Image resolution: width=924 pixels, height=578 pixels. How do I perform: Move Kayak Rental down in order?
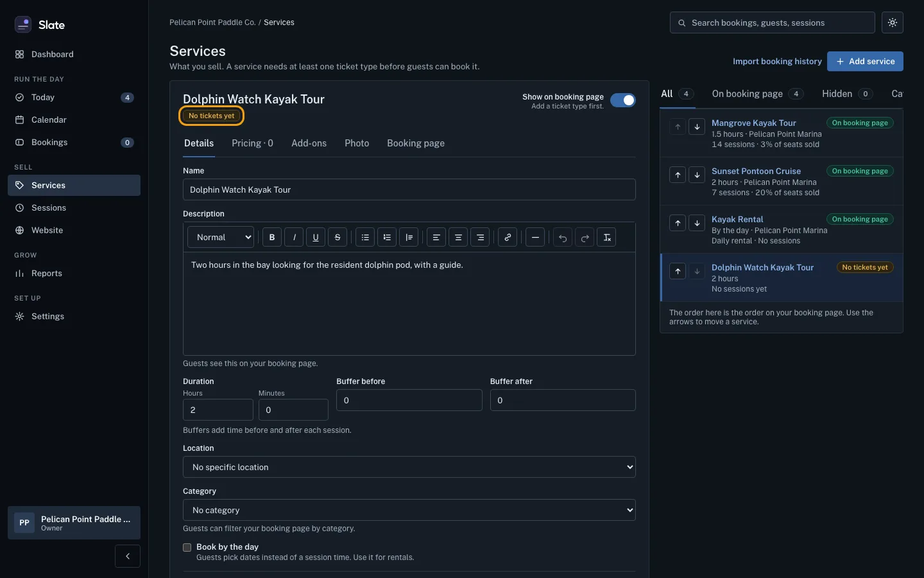pyautogui.click(x=697, y=223)
